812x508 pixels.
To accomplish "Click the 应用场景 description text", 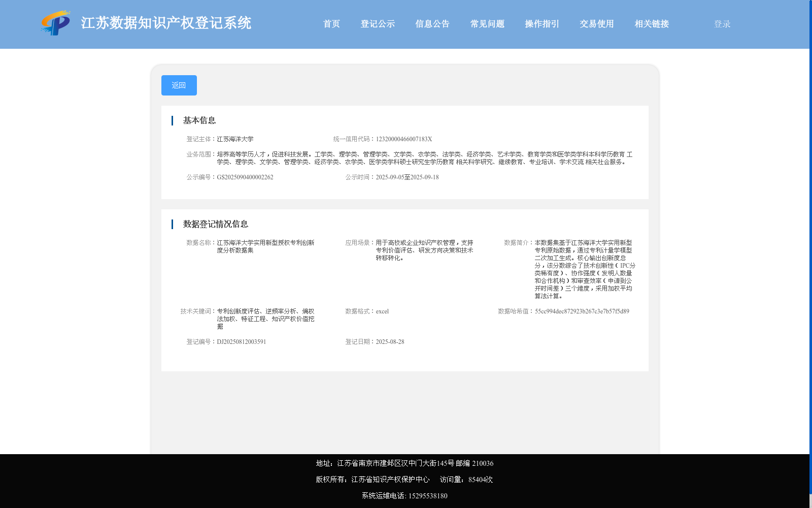I will coord(425,250).
